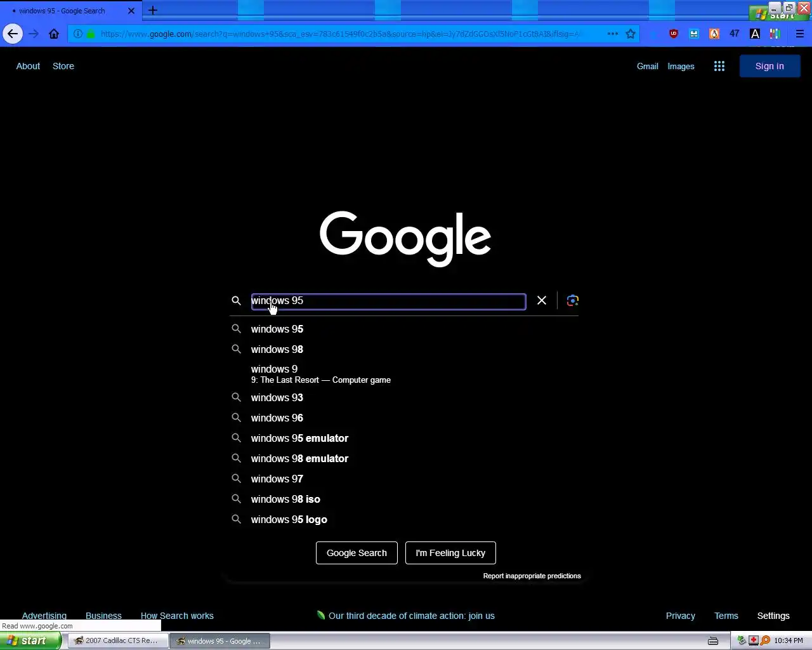Open the Settings footer menu
The width and height of the screenshot is (812, 650).
click(x=773, y=616)
